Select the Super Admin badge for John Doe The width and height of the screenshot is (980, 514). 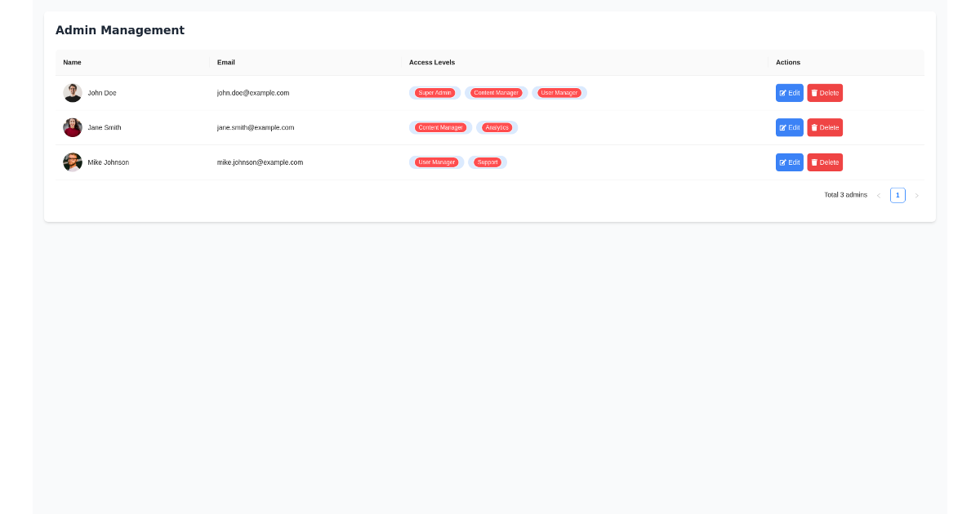tap(434, 92)
